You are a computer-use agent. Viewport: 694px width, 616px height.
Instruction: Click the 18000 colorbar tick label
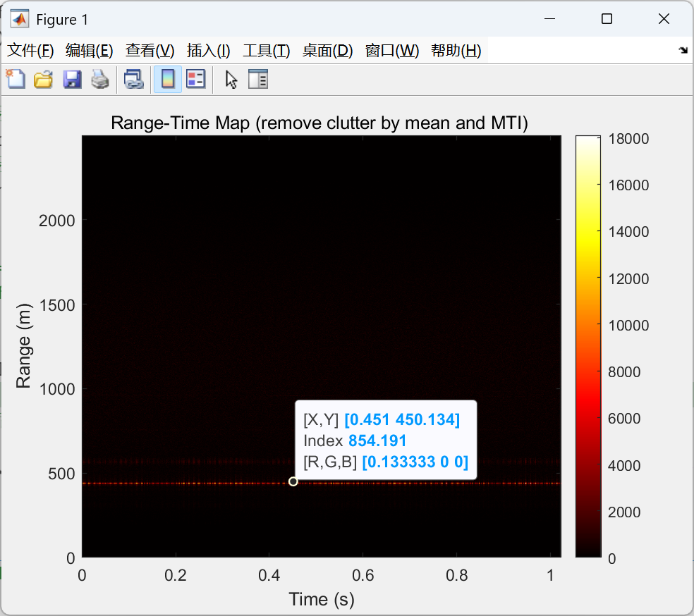pyautogui.click(x=628, y=139)
